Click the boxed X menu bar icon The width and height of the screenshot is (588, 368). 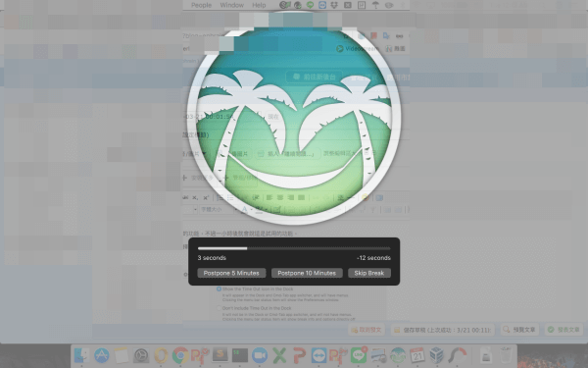[348, 5]
